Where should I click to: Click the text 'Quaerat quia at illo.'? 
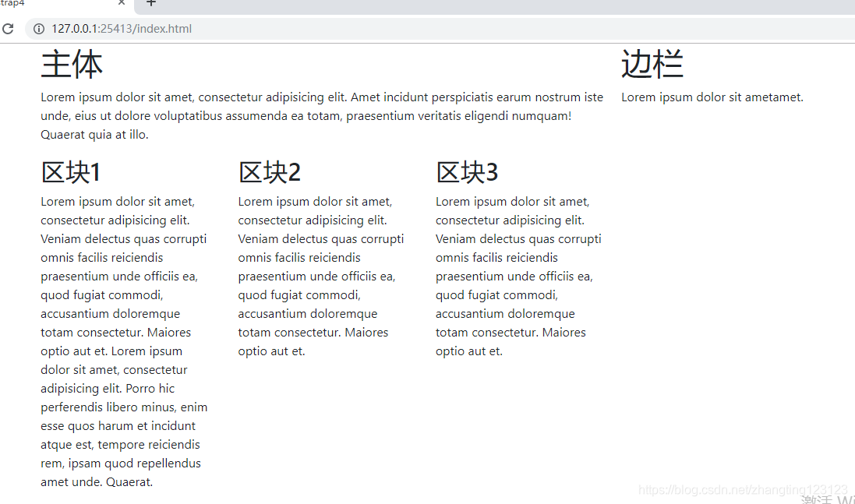click(x=94, y=135)
